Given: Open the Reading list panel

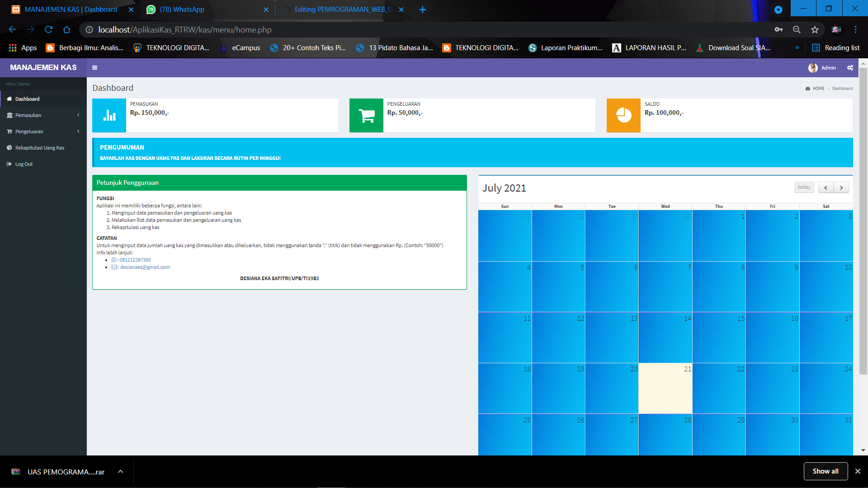Looking at the screenshot, I should (836, 48).
